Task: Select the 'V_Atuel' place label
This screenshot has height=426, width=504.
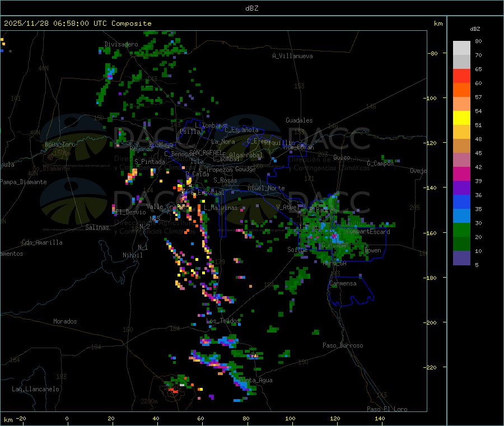Action: point(288,207)
